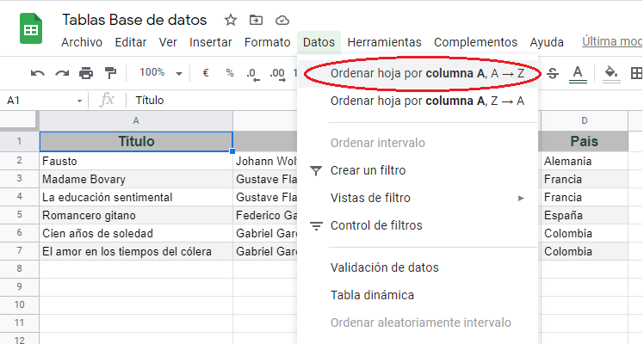644x344 pixels.
Task: Click the print icon
Action: coord(85,73)
